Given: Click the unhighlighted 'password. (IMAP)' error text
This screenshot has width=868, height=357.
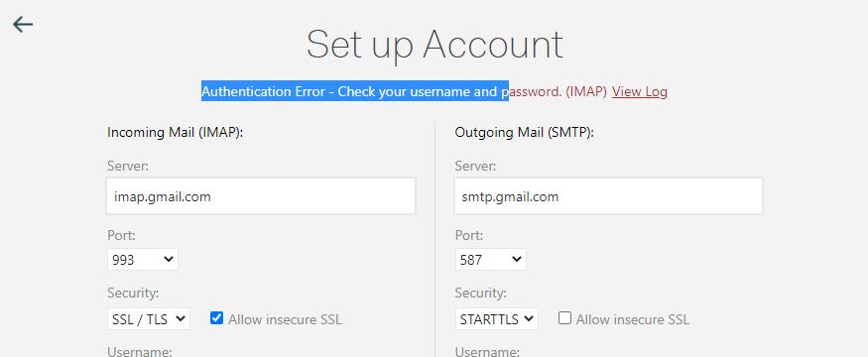Looking at the screenshot, I should point(558,92).
